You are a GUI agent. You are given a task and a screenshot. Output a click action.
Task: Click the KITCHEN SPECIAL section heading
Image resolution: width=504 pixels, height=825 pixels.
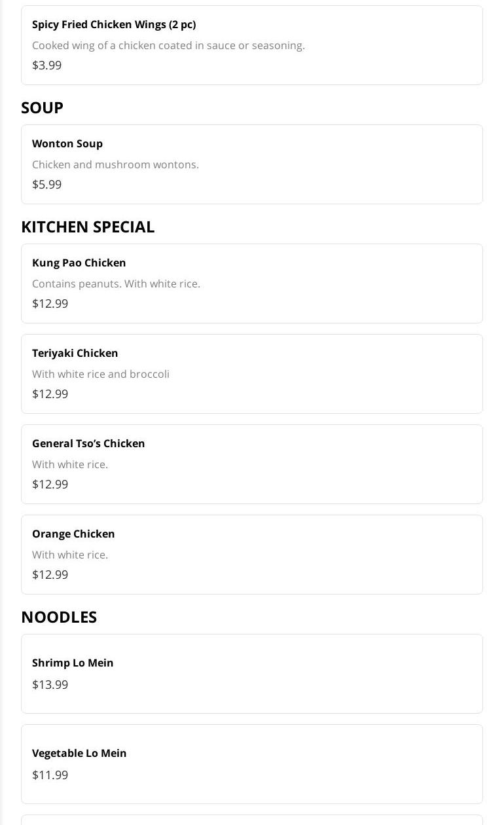88,227
